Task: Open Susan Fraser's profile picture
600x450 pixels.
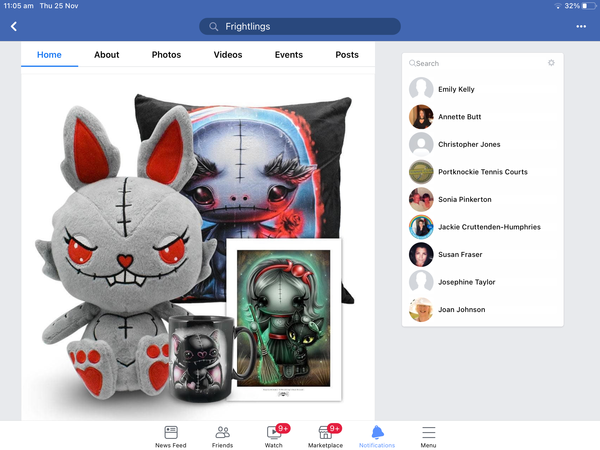Action: [x=421, y=254]
